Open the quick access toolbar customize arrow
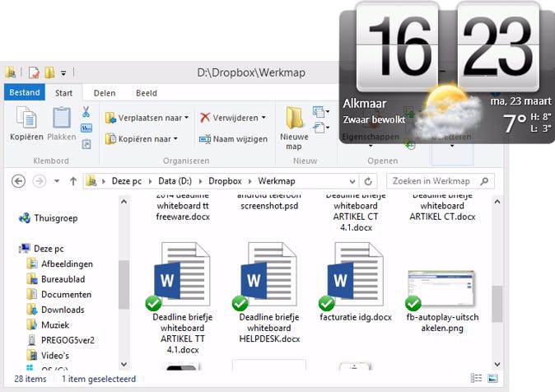Viewport: 555px width, 392px height. [x=63, y=73]
